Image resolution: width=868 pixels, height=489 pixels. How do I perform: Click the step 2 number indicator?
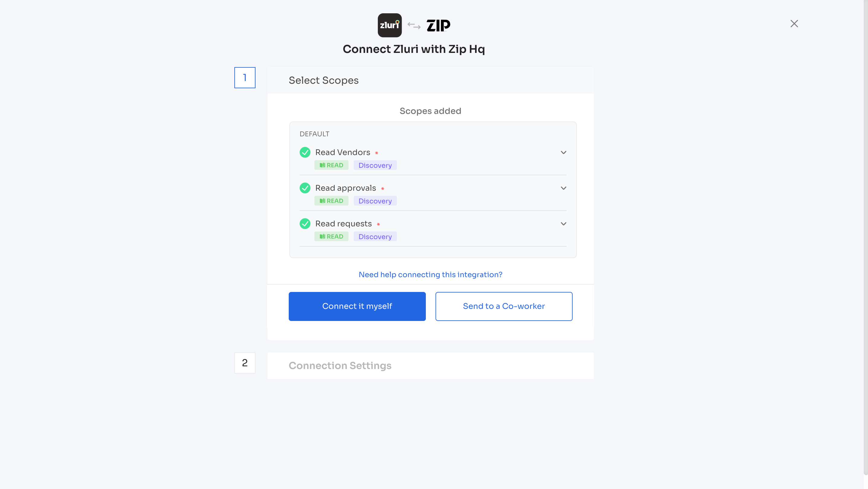click(245, 363)
